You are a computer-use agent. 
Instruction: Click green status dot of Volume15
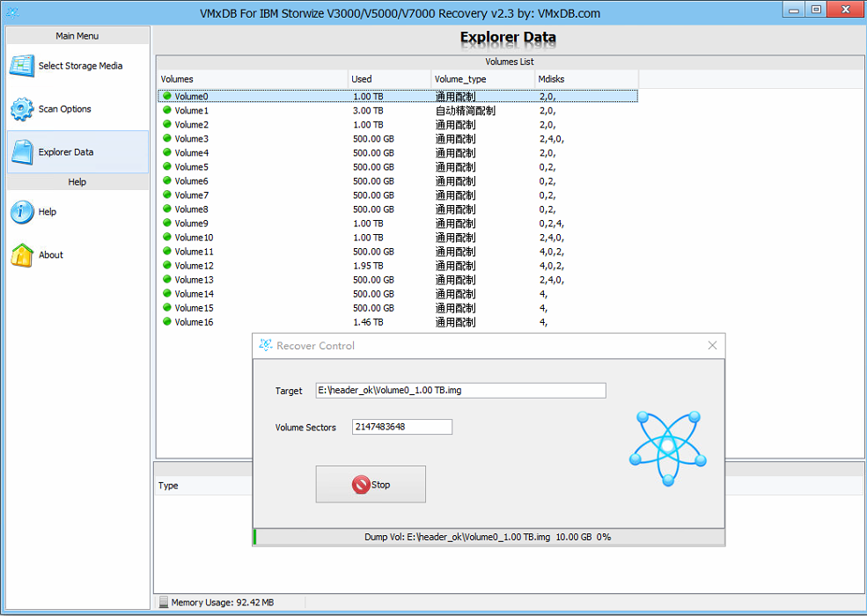tap(167, 307)
